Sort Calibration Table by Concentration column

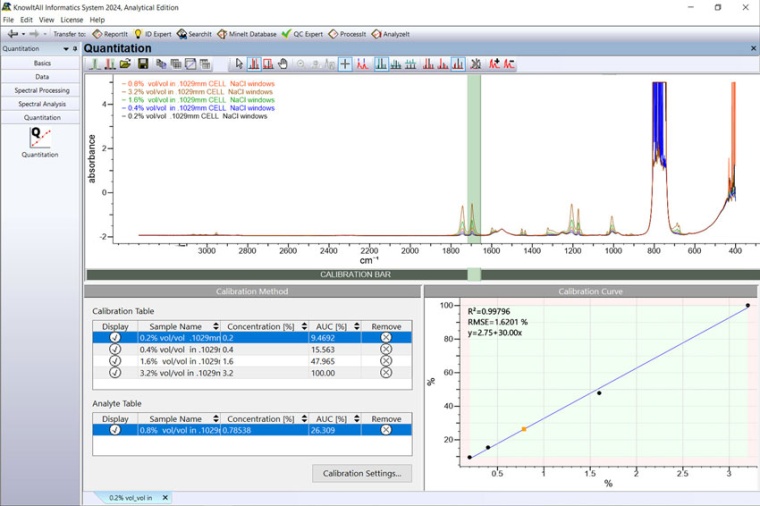tap(260, 326)
